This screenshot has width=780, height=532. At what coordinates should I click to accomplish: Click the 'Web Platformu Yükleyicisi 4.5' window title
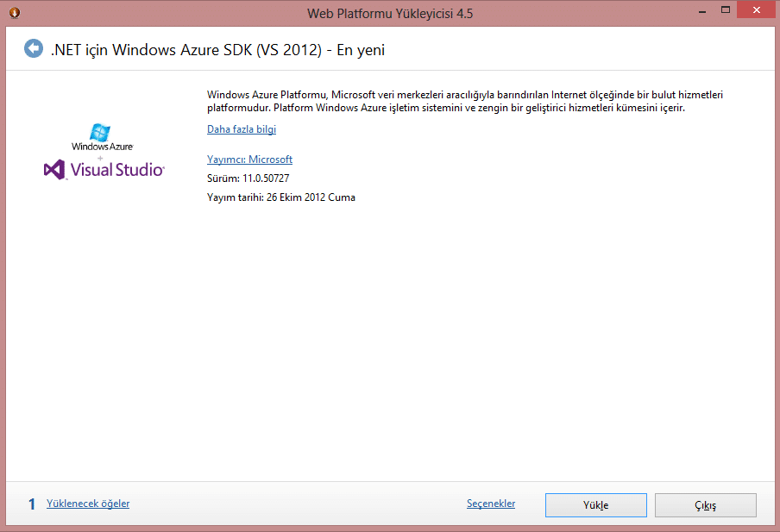point(390,14)
